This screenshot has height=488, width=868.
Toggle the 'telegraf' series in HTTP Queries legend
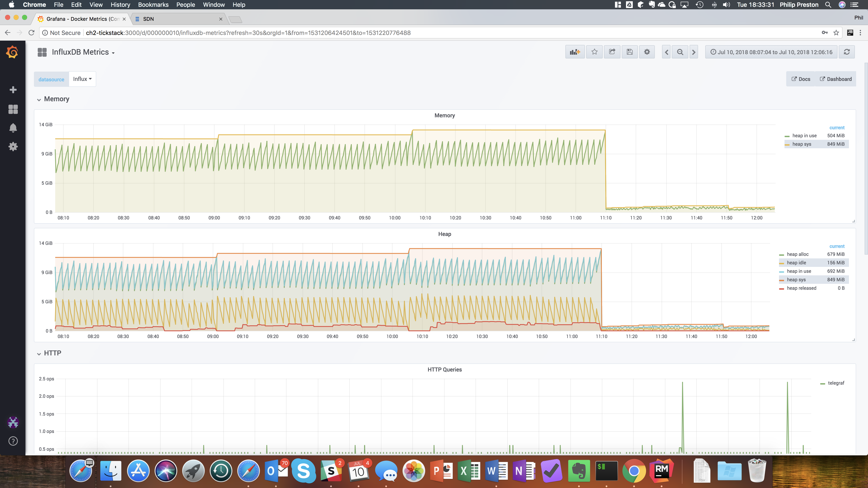click(x=836, y=383)
